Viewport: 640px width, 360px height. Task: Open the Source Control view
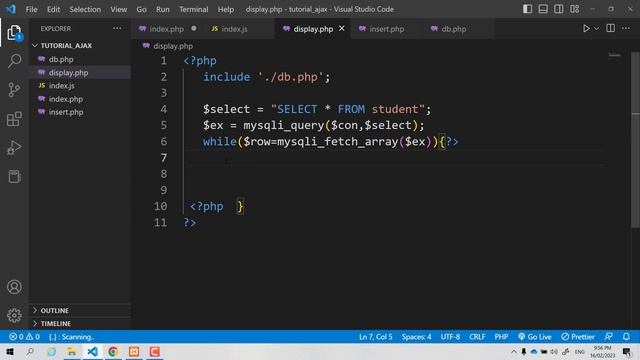(14, 90)
